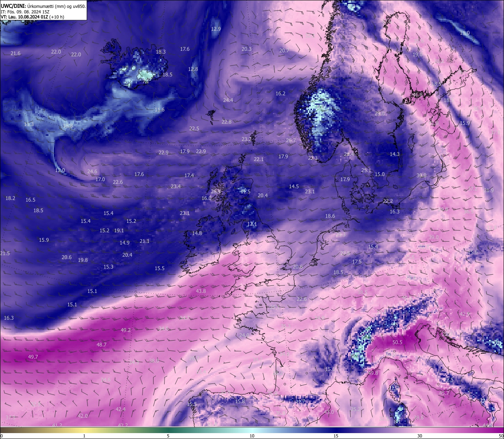Click the 12.8 value east of Iceland
The height and width of the screenshot is (439, 504).
click(x=193, y=69)
